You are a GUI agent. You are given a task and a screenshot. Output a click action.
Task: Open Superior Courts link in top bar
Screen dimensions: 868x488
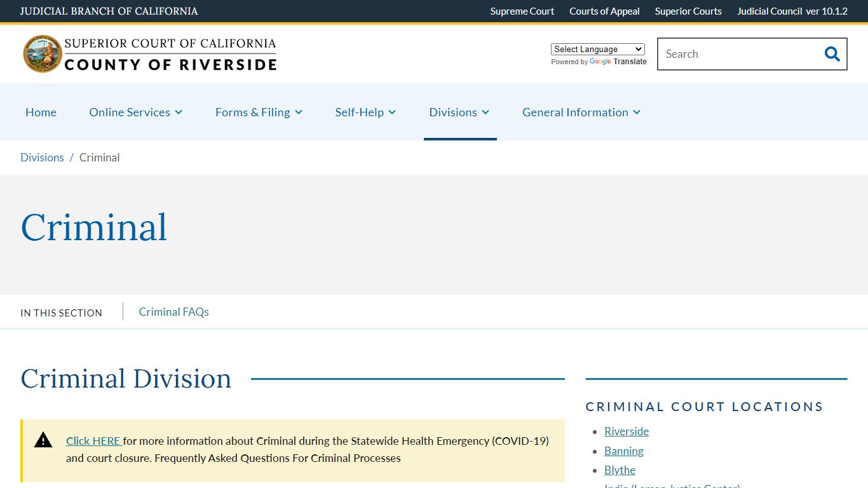(x=688, y=11)
